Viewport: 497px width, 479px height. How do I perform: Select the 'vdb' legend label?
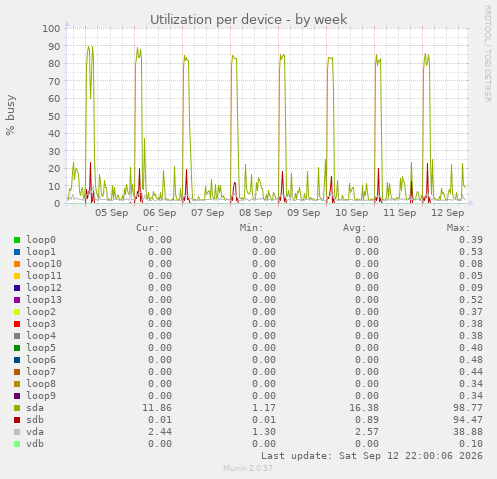(35, 444)
